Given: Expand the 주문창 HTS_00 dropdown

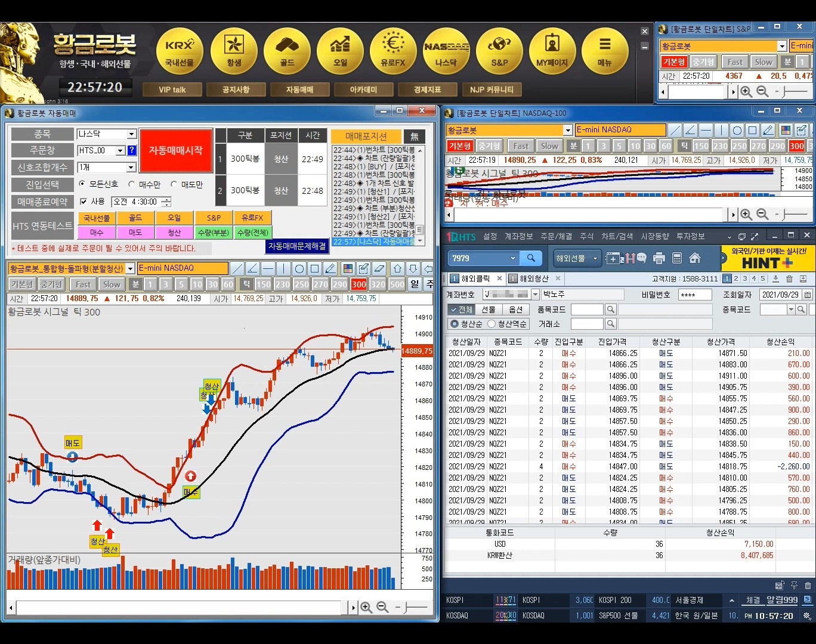Looking at the screenshot, I should point(120,151).
